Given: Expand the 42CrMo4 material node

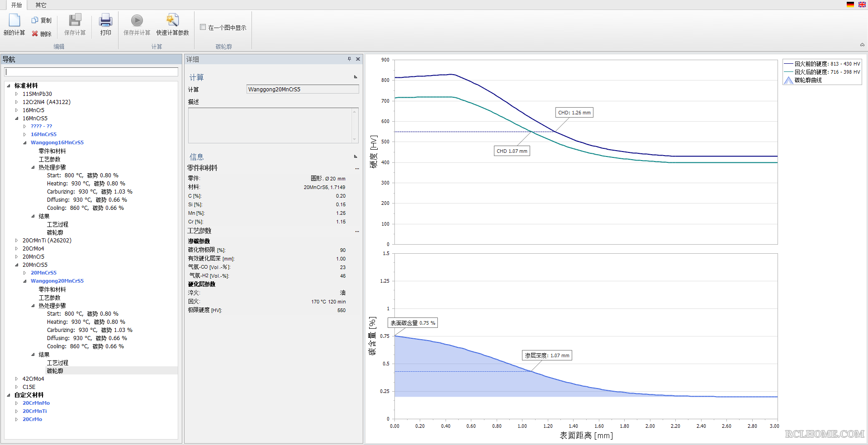Looking at the screenshot, I should 17,379.
